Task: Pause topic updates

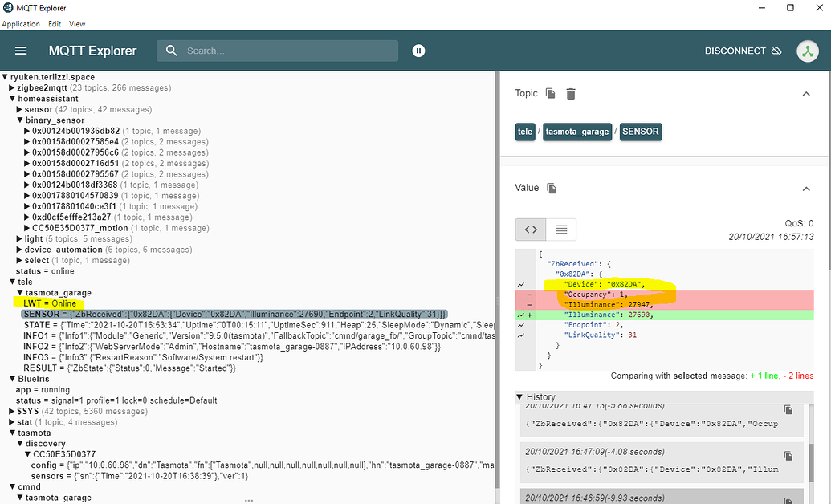Action: 418,51
